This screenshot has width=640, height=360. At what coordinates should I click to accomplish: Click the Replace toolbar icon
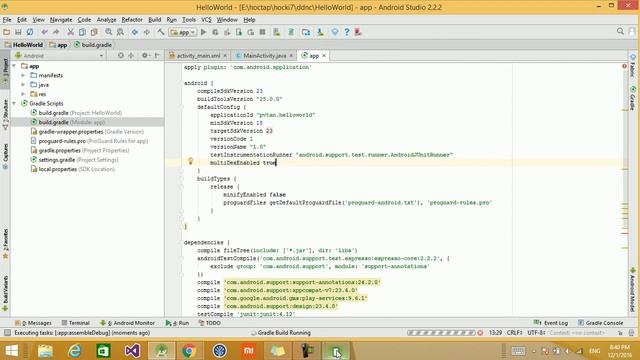[120, 32]
